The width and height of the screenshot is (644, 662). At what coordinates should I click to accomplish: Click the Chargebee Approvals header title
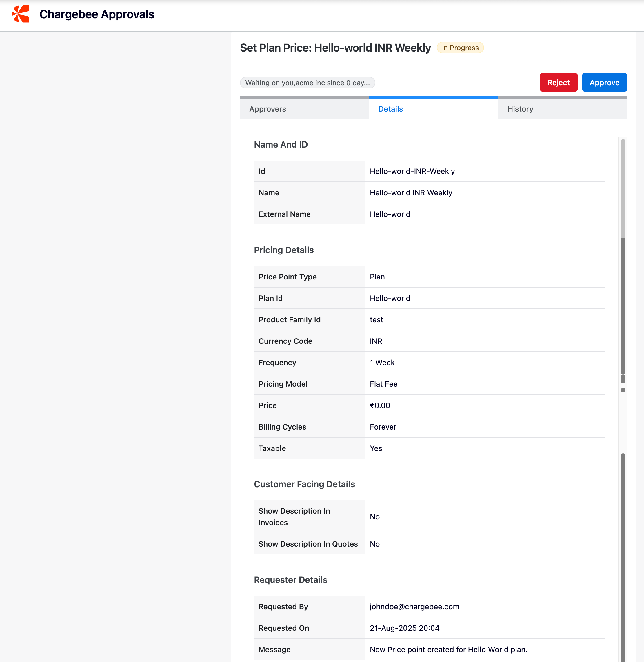click(97, 14)
